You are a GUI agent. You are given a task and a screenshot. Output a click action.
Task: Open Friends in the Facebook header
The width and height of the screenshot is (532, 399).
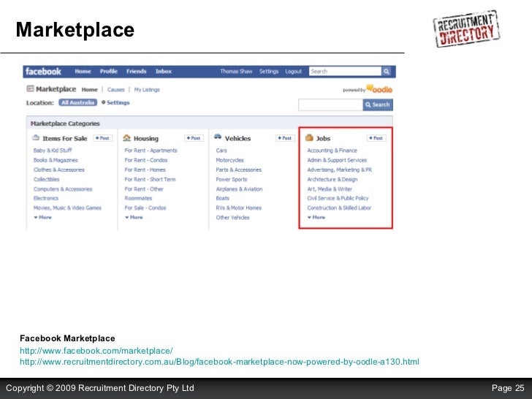coord(137,72)
